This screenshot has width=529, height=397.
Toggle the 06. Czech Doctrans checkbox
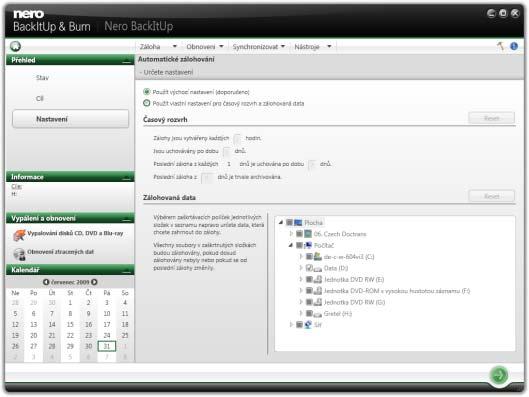coord(299,234)
